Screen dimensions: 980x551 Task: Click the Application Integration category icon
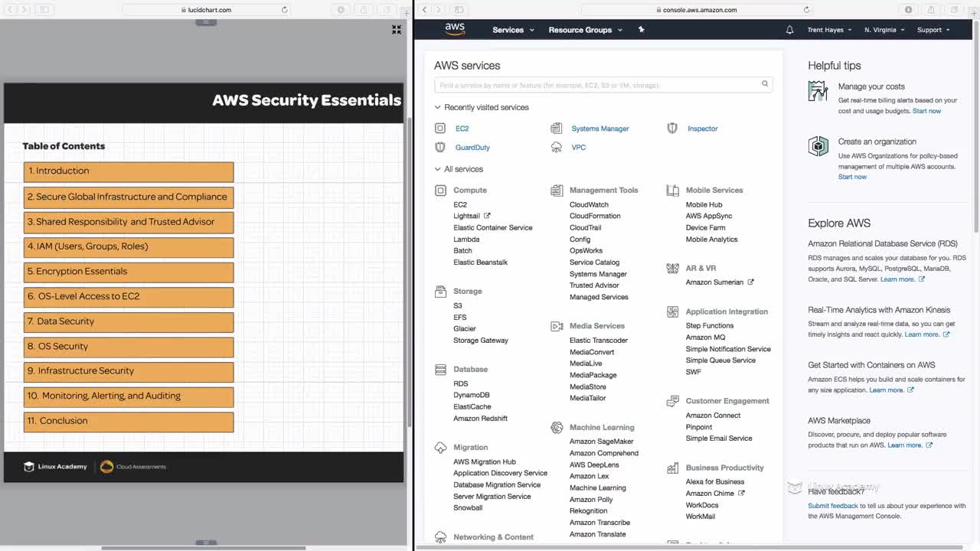pos(672,312)
